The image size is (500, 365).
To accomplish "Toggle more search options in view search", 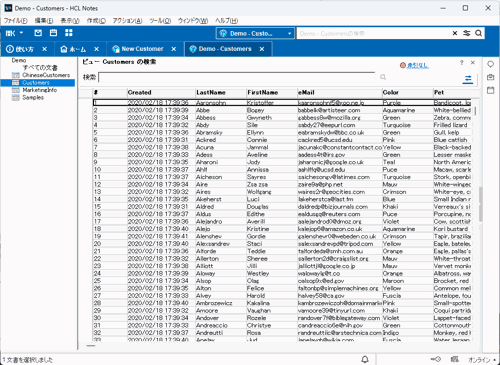I will tap(468, 79).
